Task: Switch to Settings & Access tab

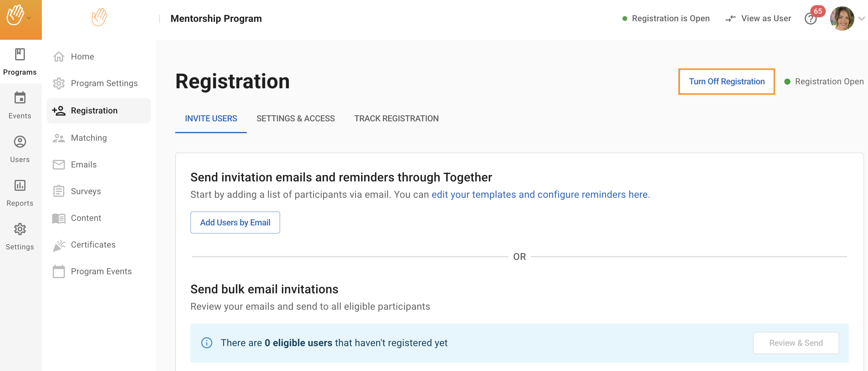Action: point(296,118)
